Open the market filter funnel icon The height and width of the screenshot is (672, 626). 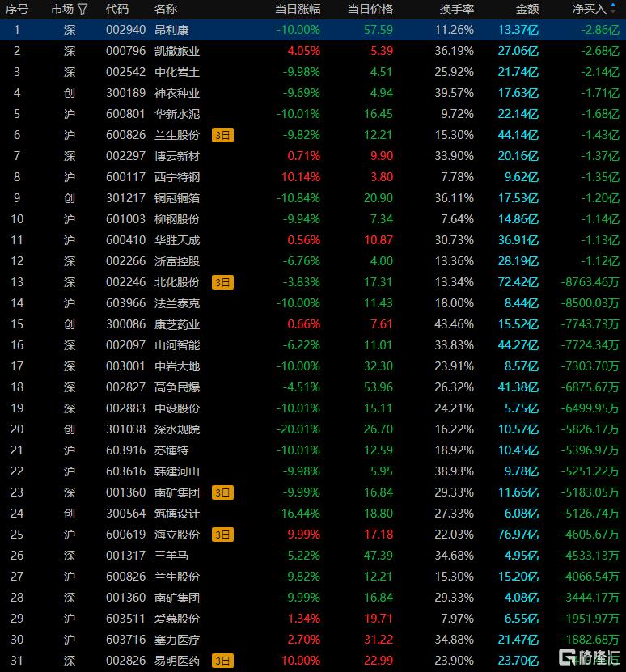pyautogui.click(x=82, y=9)
